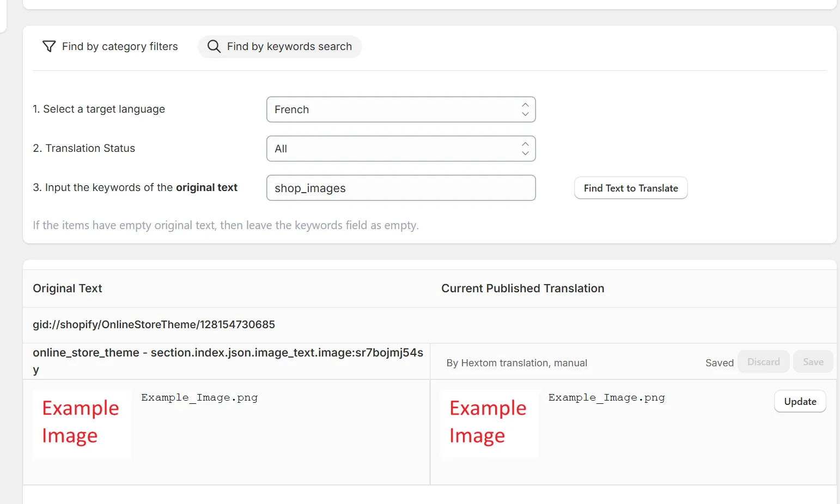Click the target language dropdown chevrons
Screen dimensions: 840x504
[525, 109]
